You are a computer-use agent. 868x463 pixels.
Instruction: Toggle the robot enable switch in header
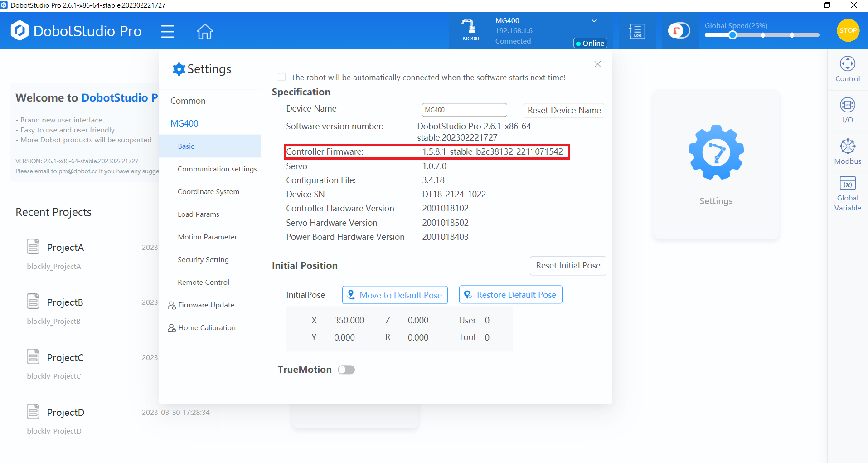point(679,31)
